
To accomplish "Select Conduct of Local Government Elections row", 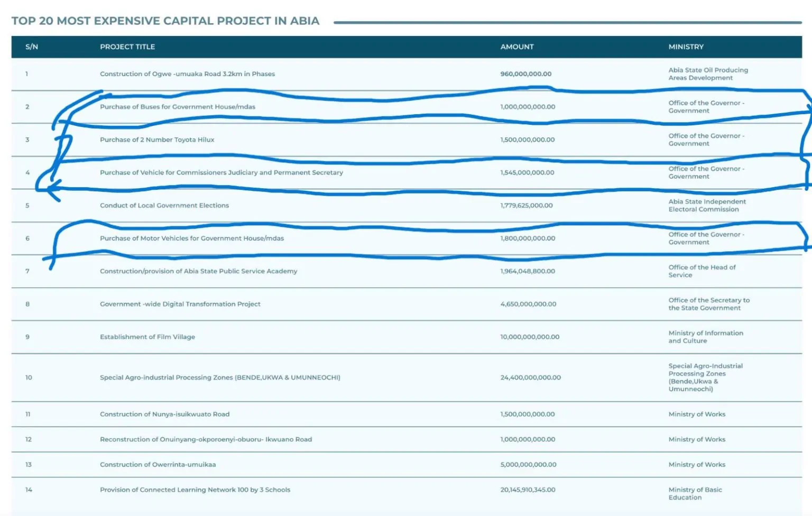I will 164,206.
